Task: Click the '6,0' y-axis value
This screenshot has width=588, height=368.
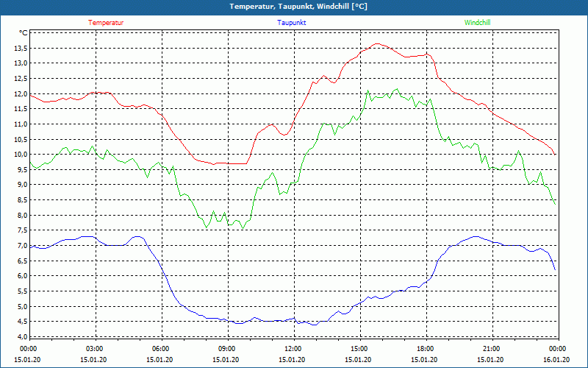Action: (23, 275)
